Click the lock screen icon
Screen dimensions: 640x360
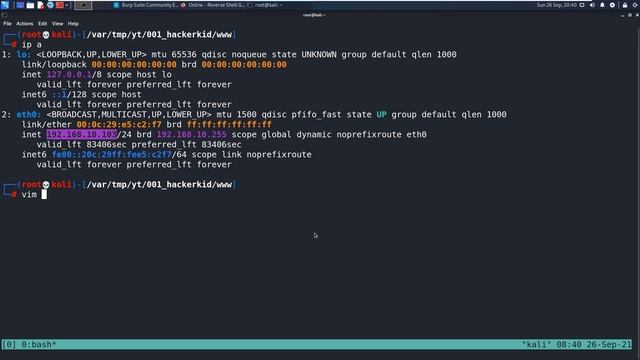click(625, 5)
